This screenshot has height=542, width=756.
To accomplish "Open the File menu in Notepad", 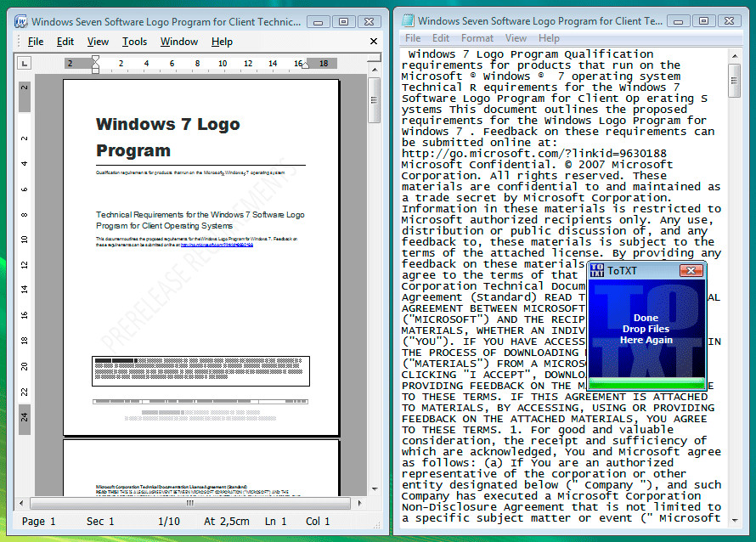I will point(413,38).
